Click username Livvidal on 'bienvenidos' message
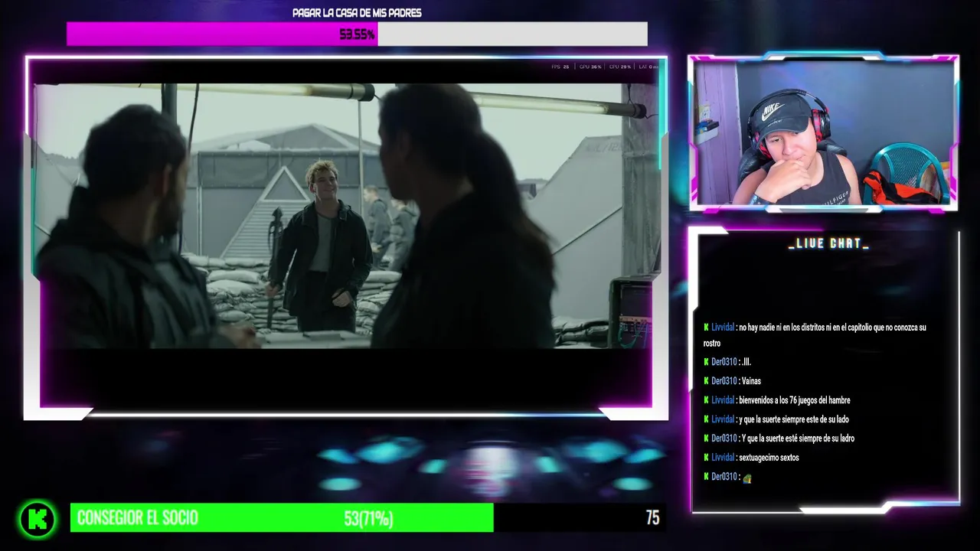Screen dimensions: 980x551 (x=723, y=400)
